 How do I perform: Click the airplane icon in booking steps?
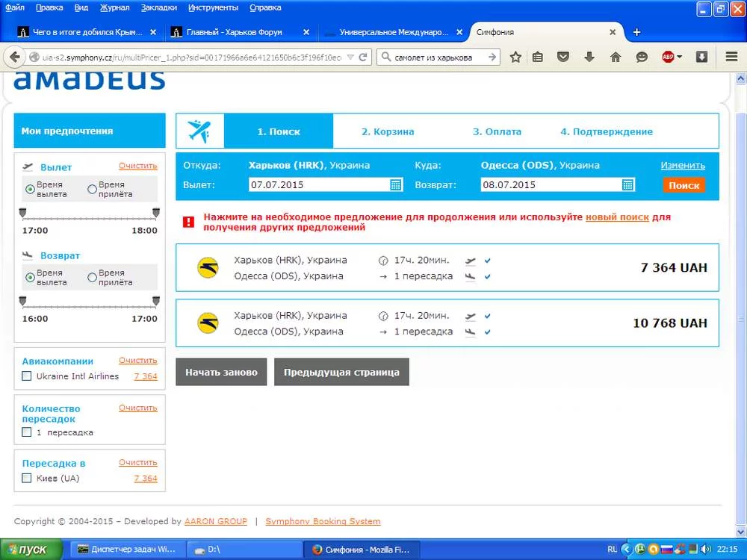199,131
